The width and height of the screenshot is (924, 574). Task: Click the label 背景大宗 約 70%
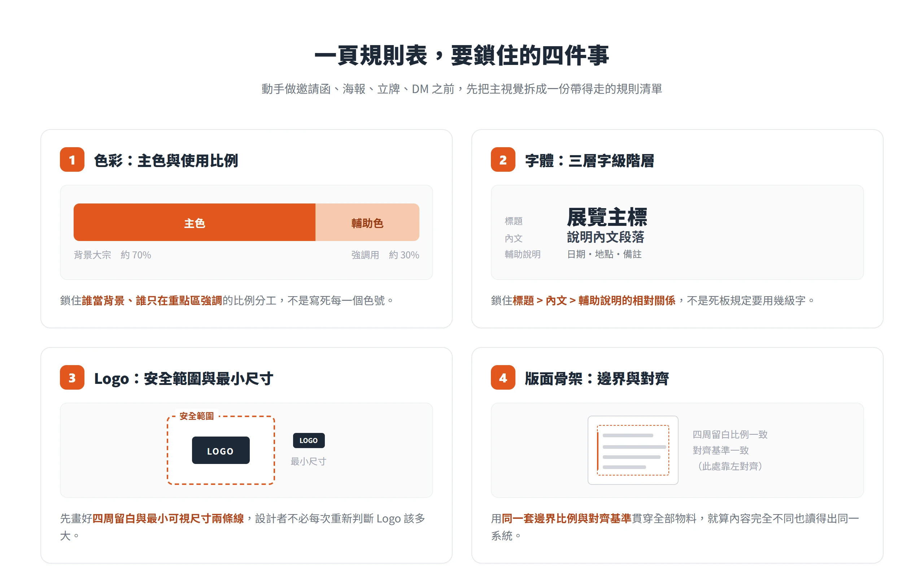pyautogui.click(x=112, y=255)
